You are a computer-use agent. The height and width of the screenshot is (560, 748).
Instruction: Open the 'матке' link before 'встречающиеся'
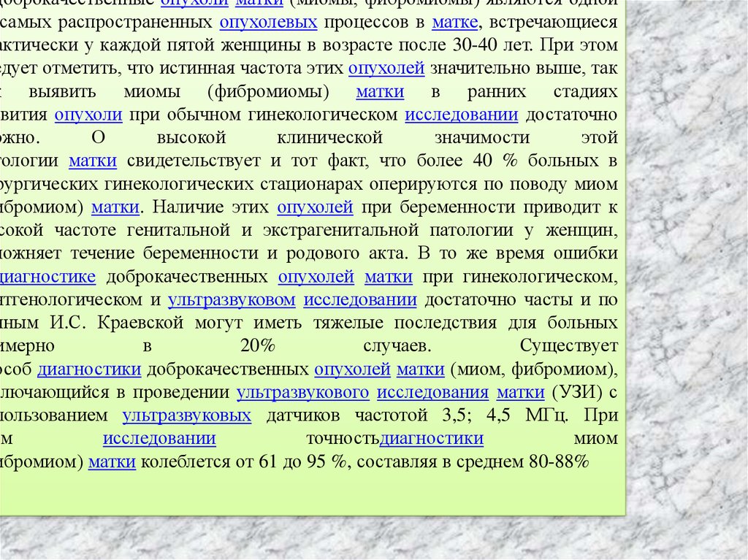pyautogui.click(x=454, y=23)
